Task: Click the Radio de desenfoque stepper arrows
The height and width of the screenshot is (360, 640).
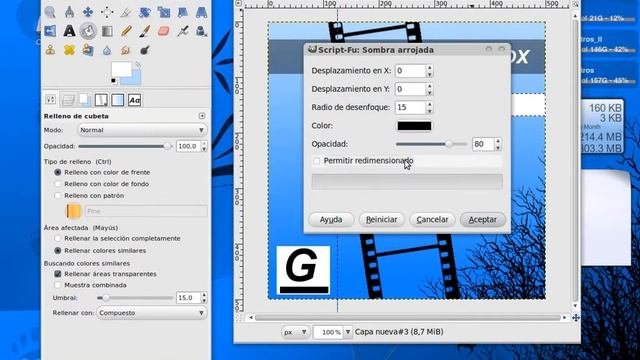Action: [429, 107]
